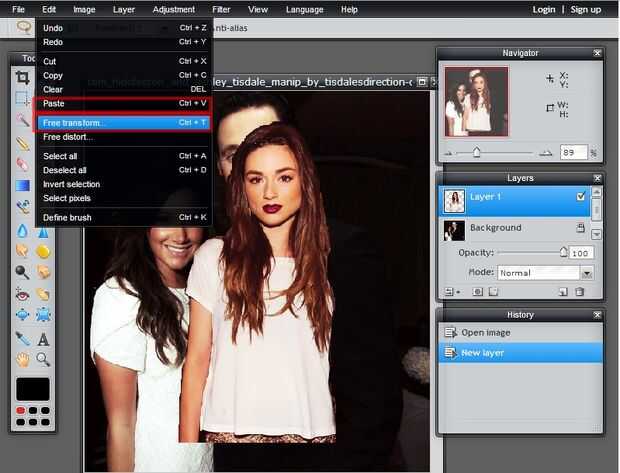
Task: Select the Background layer thumbnail
Action: click(x=454, y=231)
